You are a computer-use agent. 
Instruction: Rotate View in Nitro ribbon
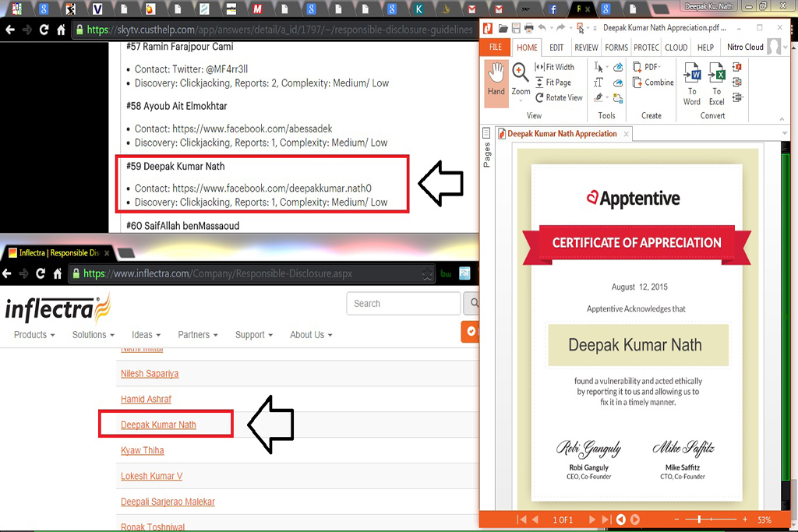pyautogui.click(x=559, y=97)
